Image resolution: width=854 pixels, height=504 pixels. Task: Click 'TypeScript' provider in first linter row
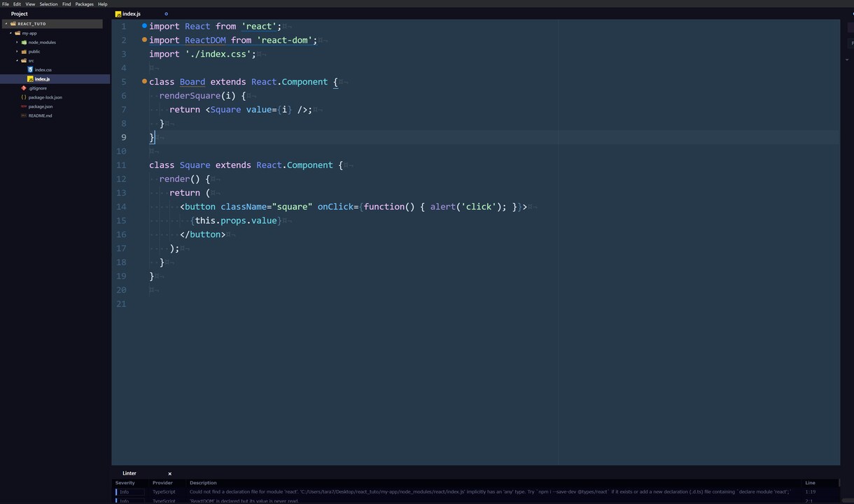[x=164, y=492]
